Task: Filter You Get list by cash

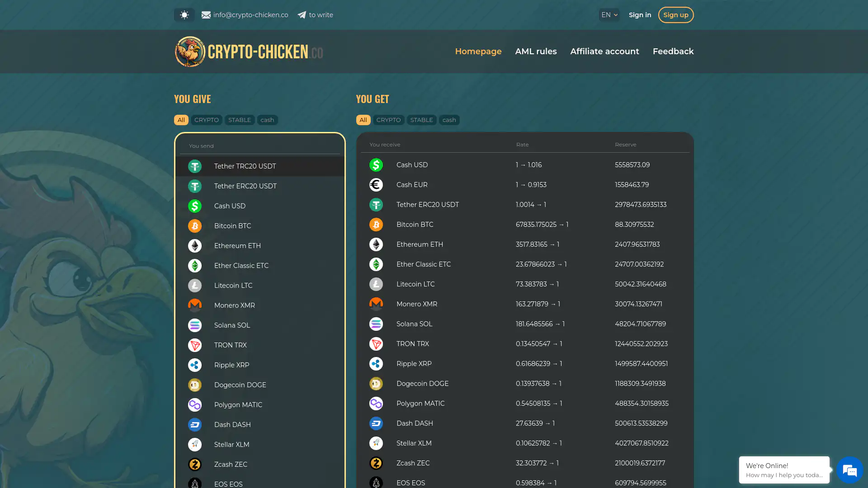Action: point(449,120)
